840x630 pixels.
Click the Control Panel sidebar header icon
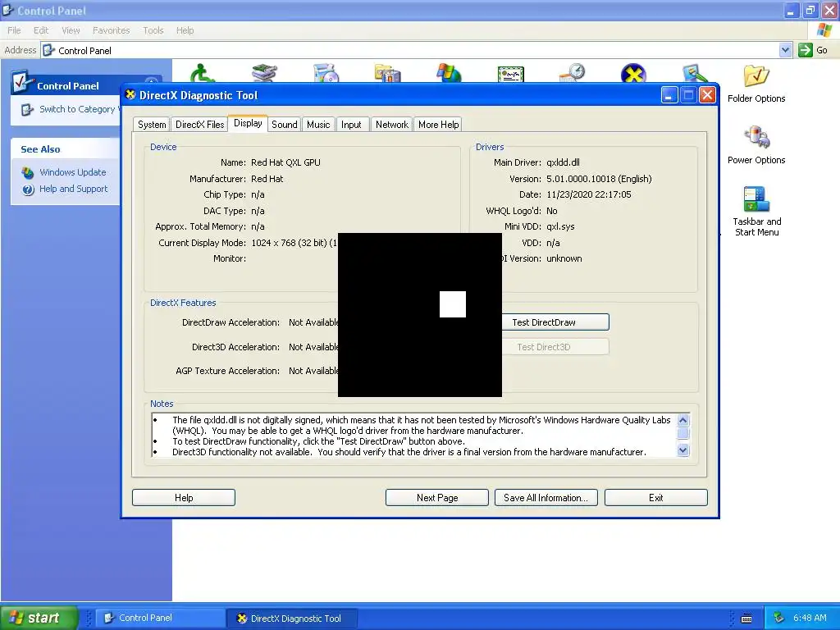pyautogui.click(x=22, y=83)
